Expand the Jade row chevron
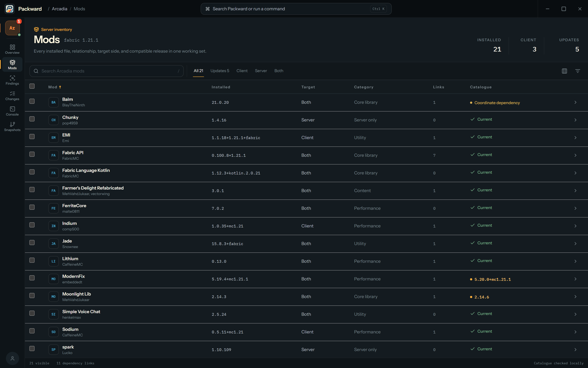 tap(575, 244)
